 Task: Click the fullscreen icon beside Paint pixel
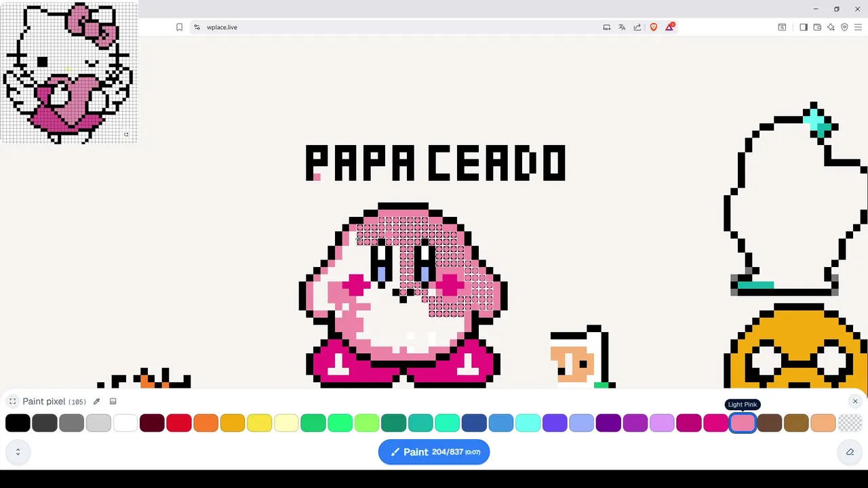pos(12,401)
